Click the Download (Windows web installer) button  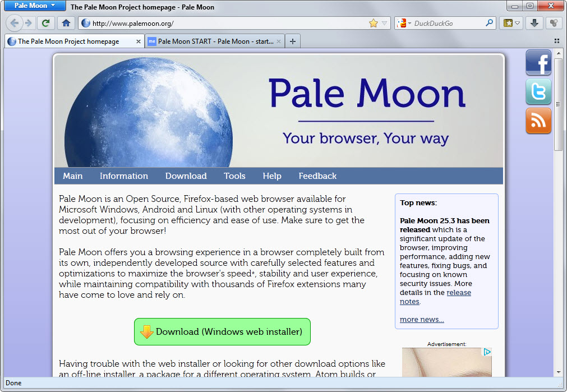click(x=222, y=331)
